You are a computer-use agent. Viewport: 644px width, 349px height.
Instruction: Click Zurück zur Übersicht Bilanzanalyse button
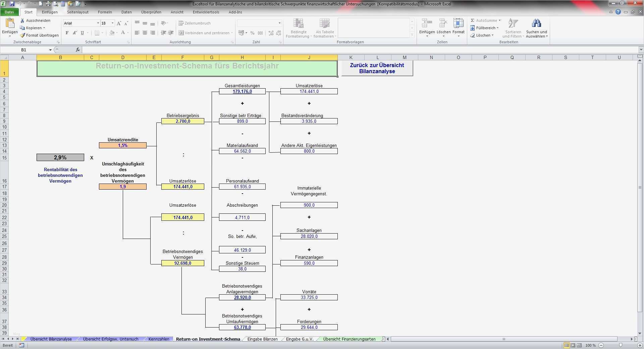click(x=377, y=68)
